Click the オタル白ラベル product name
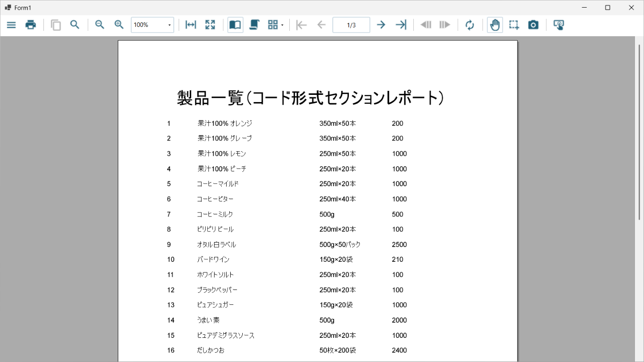The image size is (644, 362). tap(216, 244)
